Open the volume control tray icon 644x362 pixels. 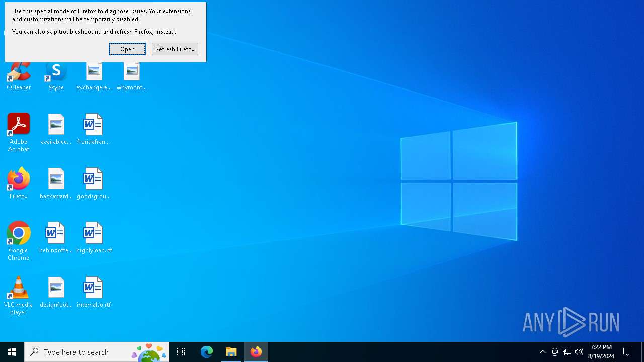(579, 352)
